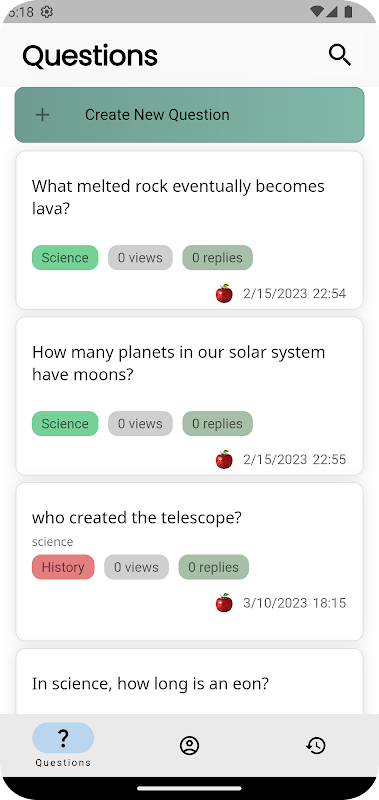Tap apple avatar on telescope question
379x800 pixels.
click(224, 603)
